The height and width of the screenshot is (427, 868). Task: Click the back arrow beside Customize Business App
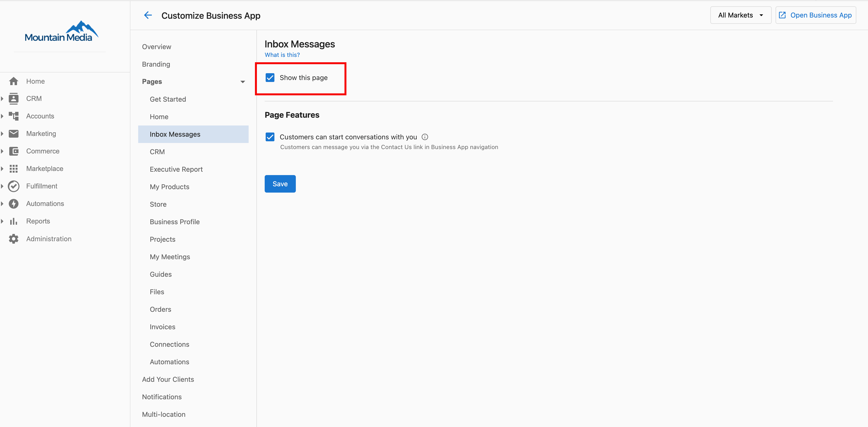pos(148,15)
